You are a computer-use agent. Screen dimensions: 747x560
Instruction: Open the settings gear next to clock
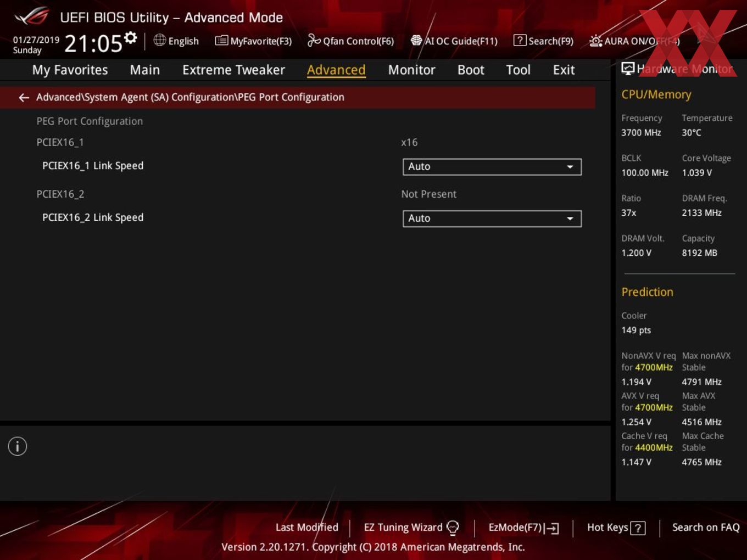pos(130,38)
